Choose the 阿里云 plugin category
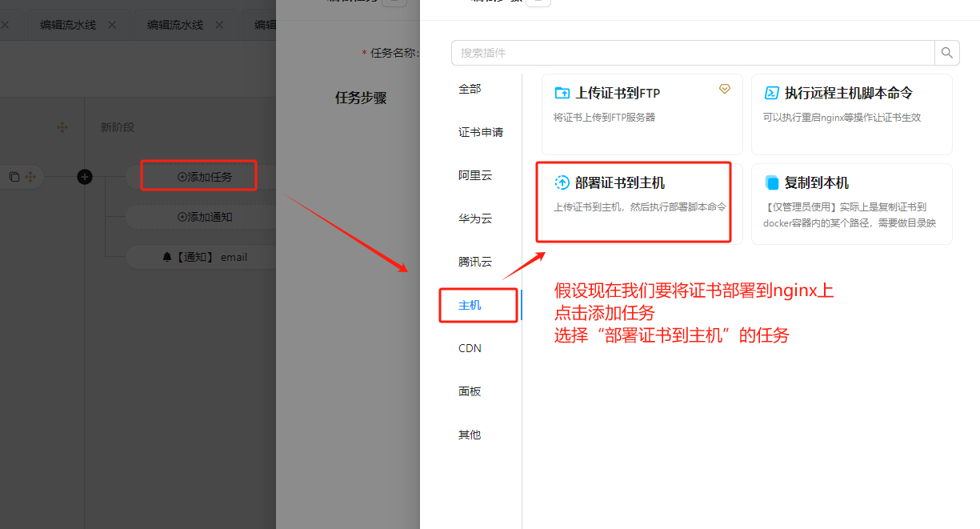The height and width of the screenshot is (529, 980). tap(474, 175)
